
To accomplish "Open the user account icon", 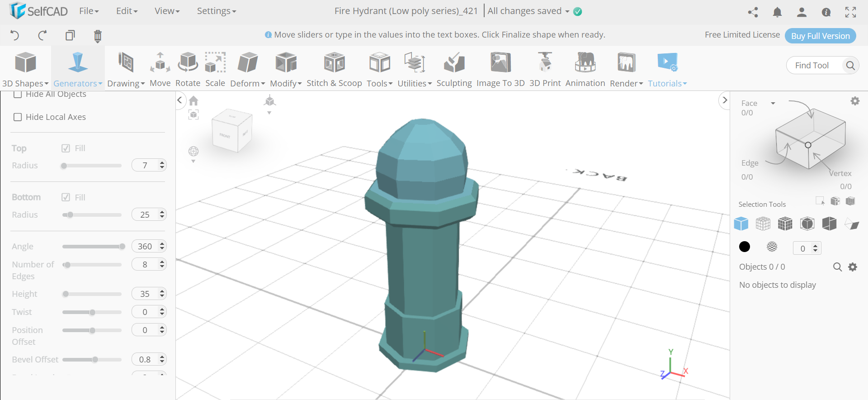I will point(802,12).
